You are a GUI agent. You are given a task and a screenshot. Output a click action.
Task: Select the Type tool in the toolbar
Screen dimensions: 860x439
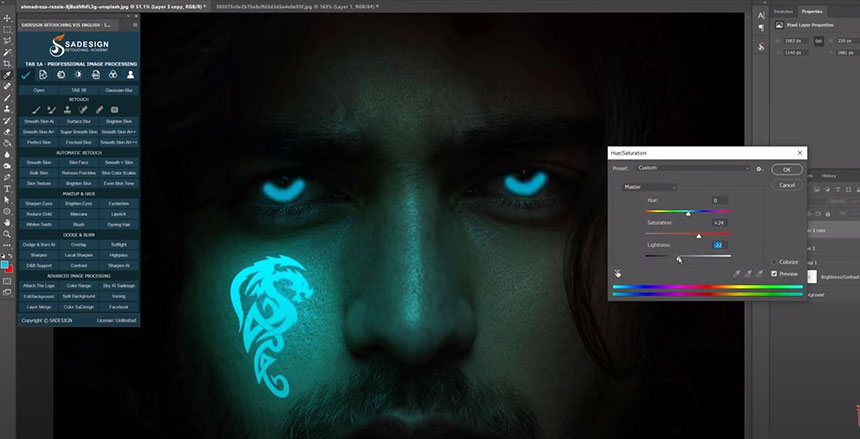8,188
